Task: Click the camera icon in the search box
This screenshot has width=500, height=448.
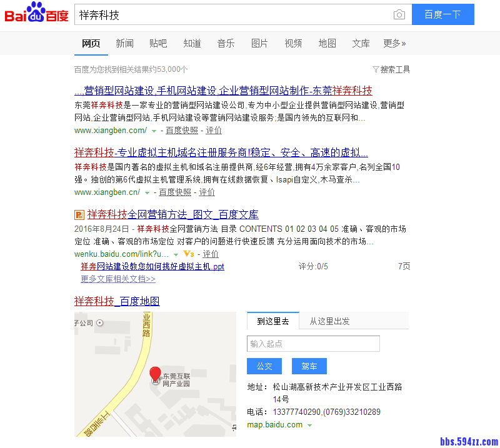Action: (399, 14)
